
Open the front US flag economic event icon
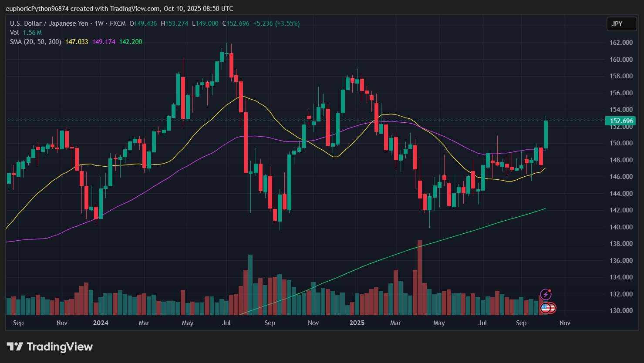545,308
